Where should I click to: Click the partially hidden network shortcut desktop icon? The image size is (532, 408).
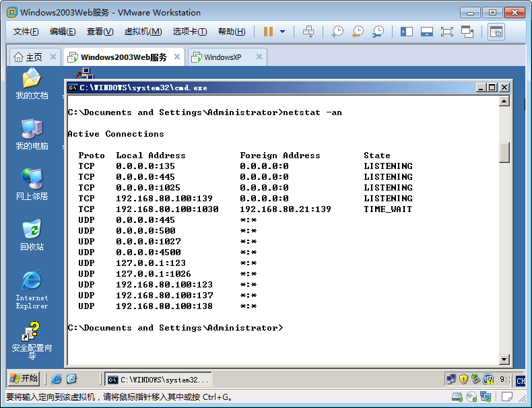point(85,73)
